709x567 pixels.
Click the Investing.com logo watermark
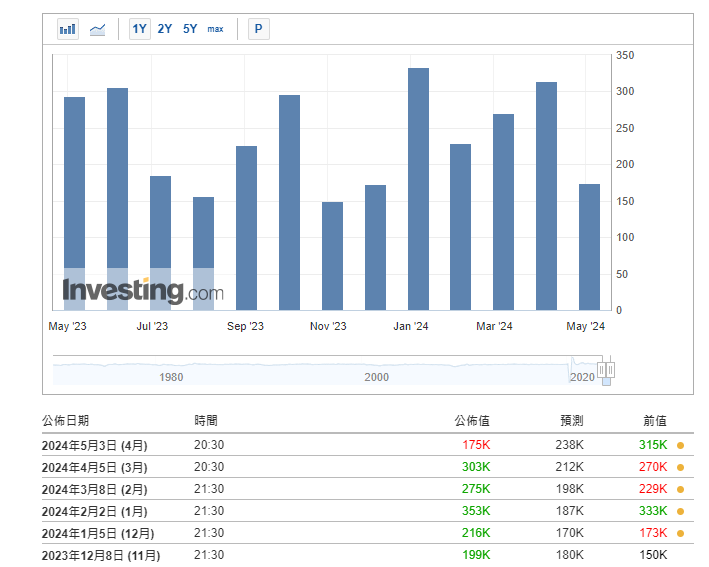143,291
